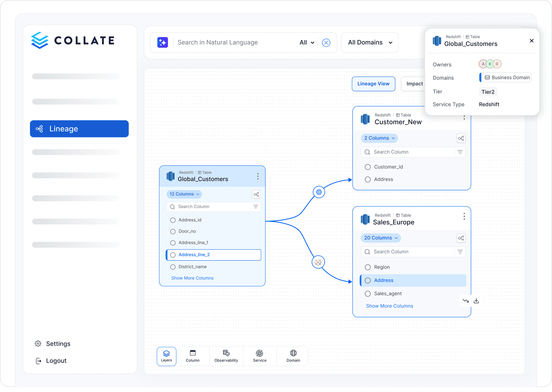Viewport: 552px width, 392px height.
Task: Open lineage icon in Global_Customers card
Action: 256,194
